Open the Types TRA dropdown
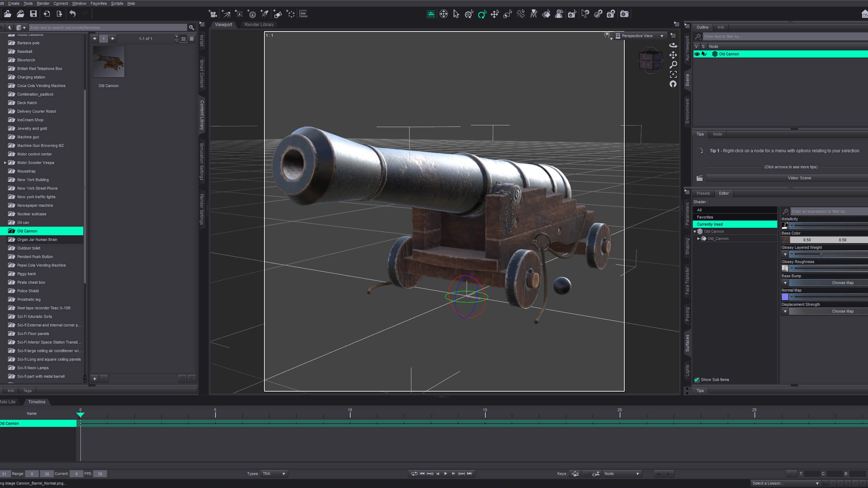Image resolution: width=868 pixels, height=488 pixels. pos(274,474)
